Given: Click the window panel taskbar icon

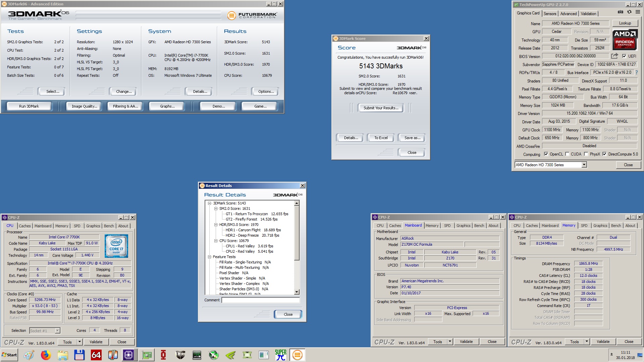Looking at the screenshot, I should click(x=264, y=355).
